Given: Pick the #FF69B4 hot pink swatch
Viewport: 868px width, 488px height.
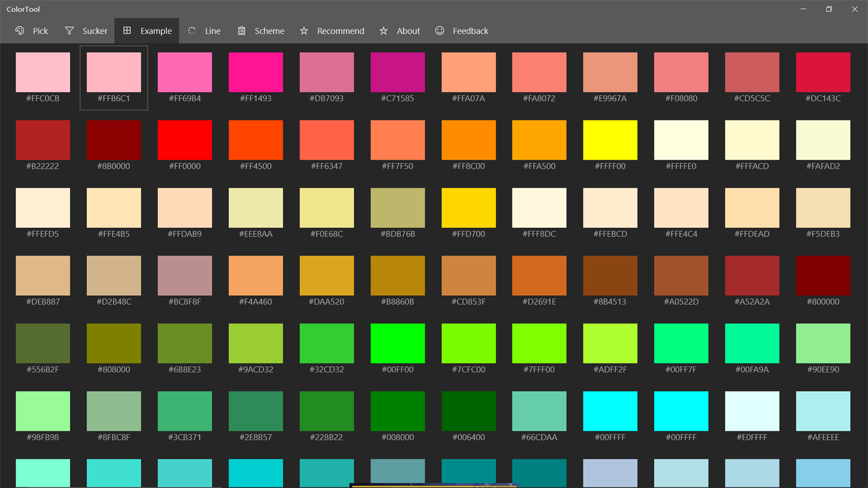Looking at the screenshot, I should tap(185, 72).
